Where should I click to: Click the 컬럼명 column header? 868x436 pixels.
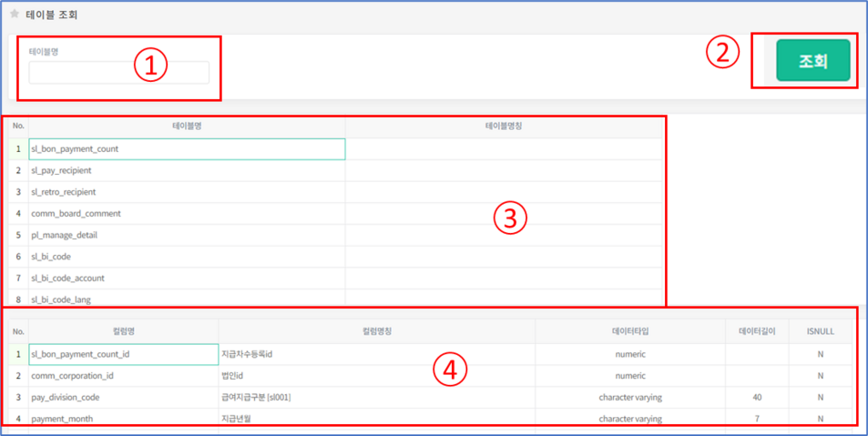pyautogui.click(x=123, y=331)
